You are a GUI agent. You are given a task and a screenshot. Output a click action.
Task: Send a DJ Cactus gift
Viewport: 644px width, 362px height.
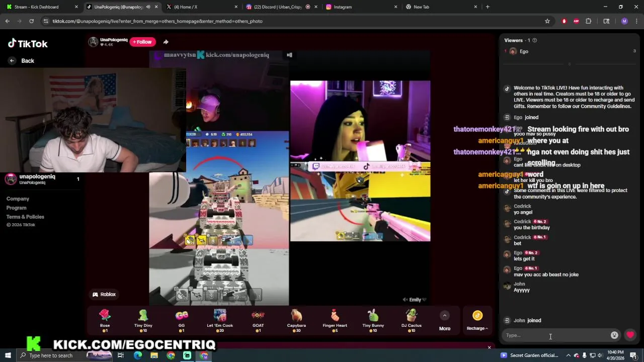click(x=411, y=321)
